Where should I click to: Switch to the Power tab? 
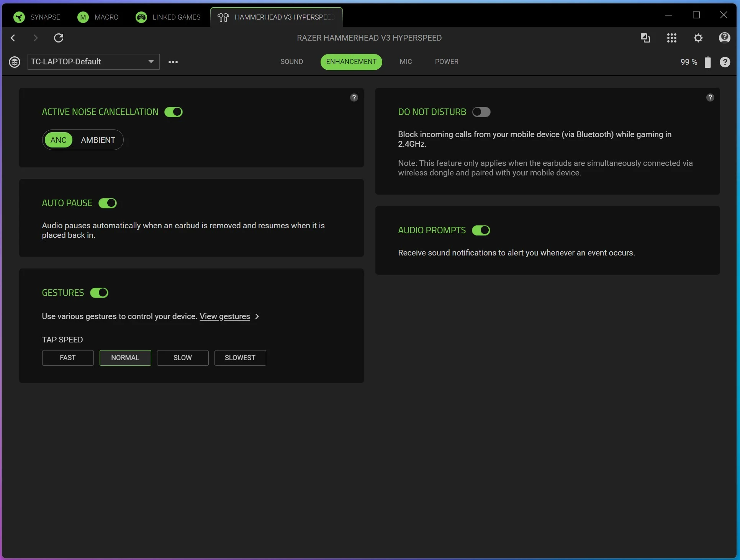[447, 62]
